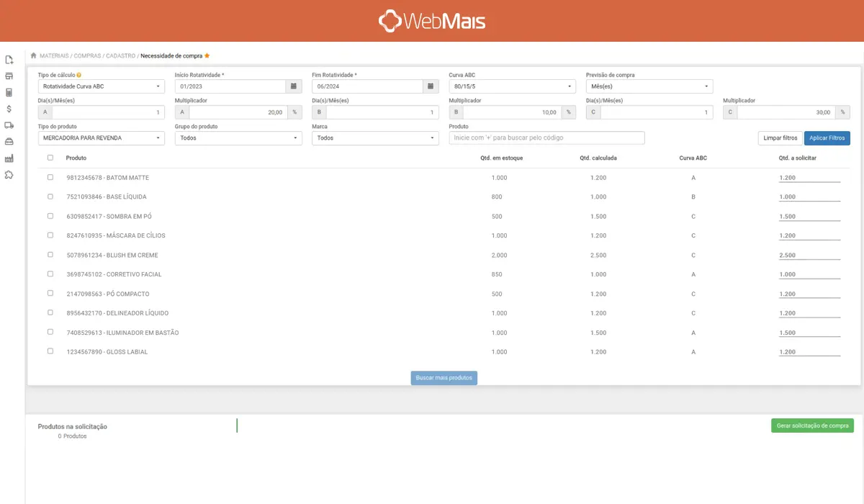
Task: Click the help icon next to Tipo de cálculo
Action: [x=79, y=74]
